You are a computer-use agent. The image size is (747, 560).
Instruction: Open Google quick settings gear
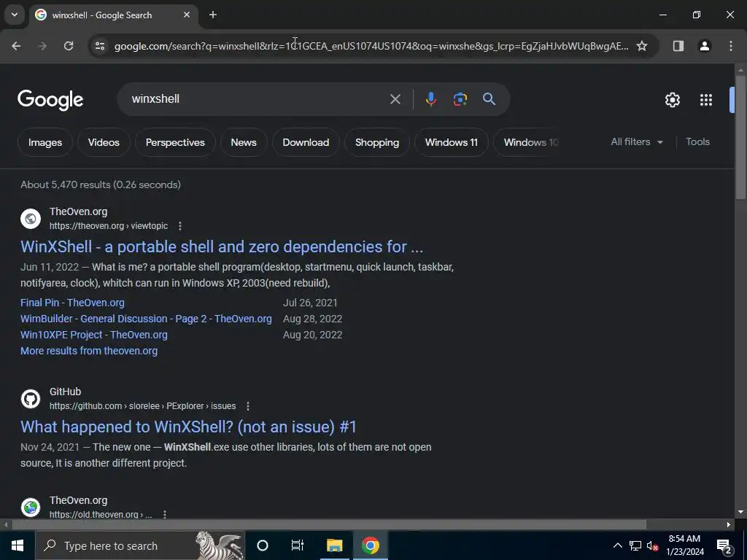point(672,100)
